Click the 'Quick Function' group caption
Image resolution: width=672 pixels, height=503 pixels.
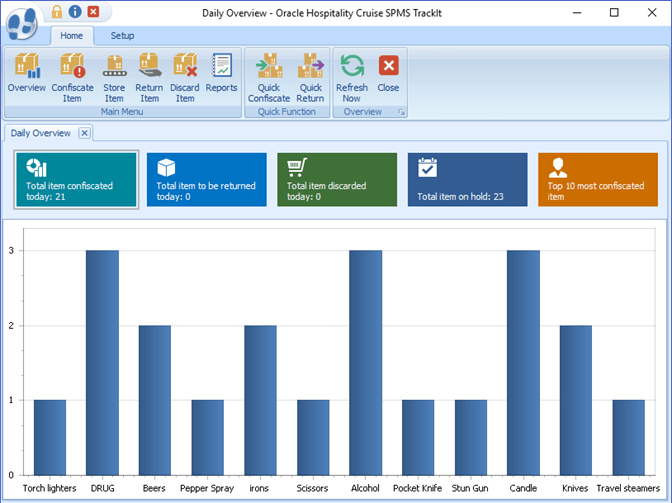pos(287,112)
